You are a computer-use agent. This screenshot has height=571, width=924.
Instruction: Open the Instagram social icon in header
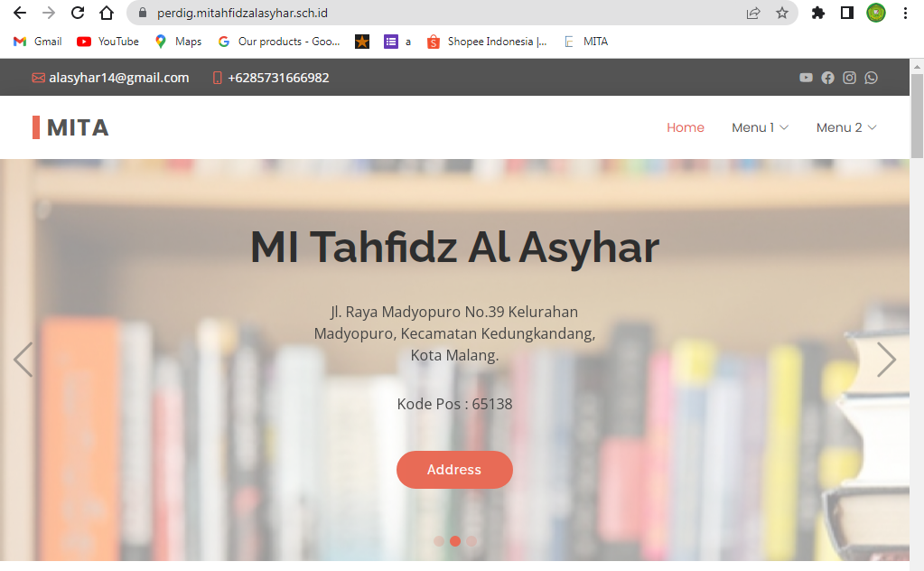849,78
